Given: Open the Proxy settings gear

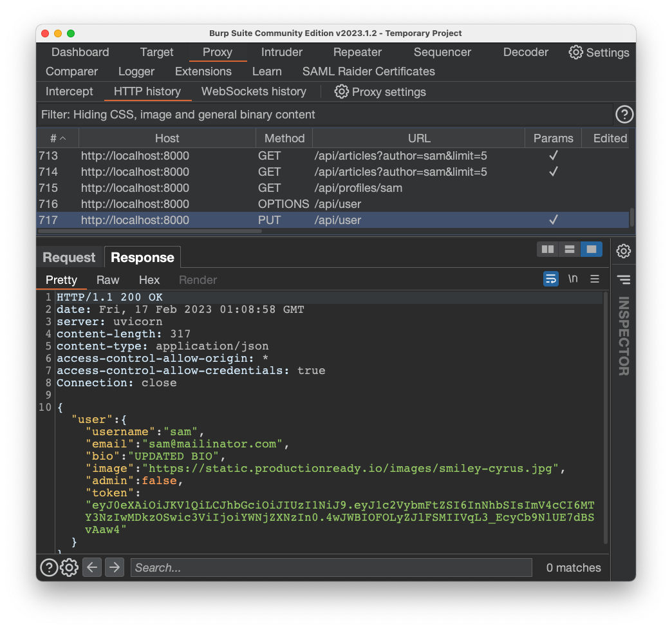Looking at the screenshot, I should (x=341, y=91).
